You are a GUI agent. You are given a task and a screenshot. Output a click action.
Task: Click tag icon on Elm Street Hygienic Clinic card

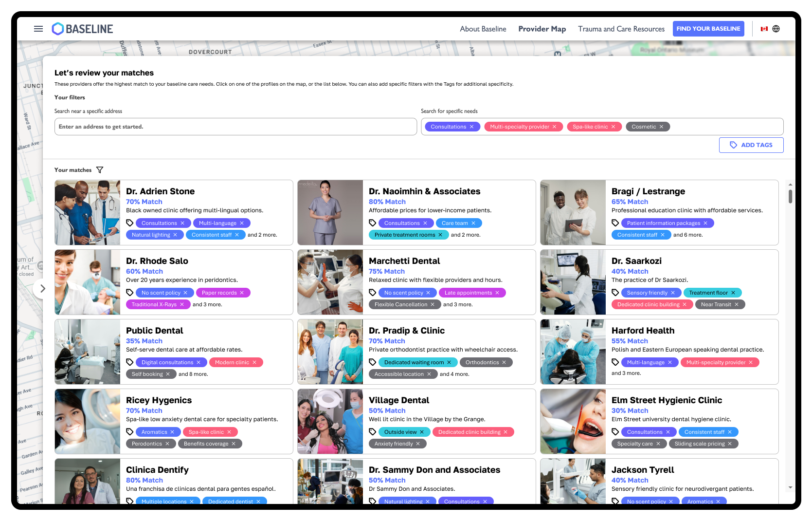click(615, 432)
